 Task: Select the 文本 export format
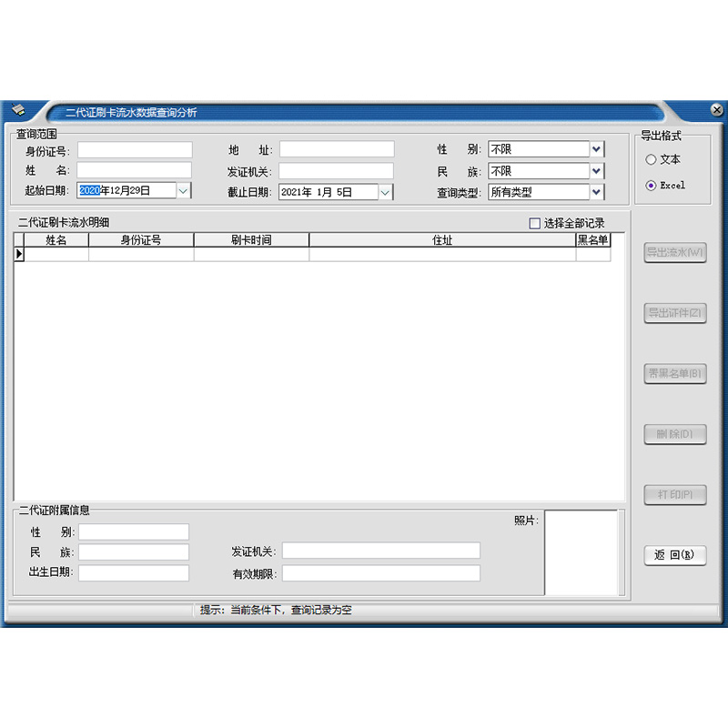(651, 159)
